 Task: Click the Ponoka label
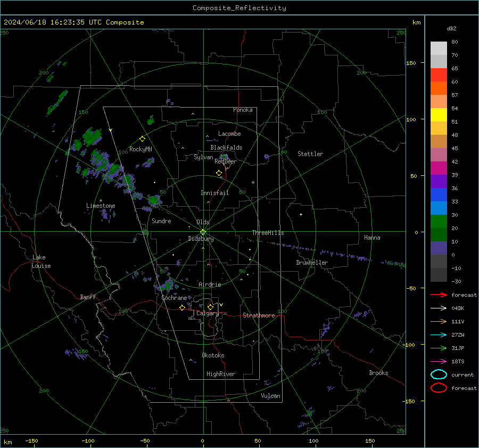point(243,110)
